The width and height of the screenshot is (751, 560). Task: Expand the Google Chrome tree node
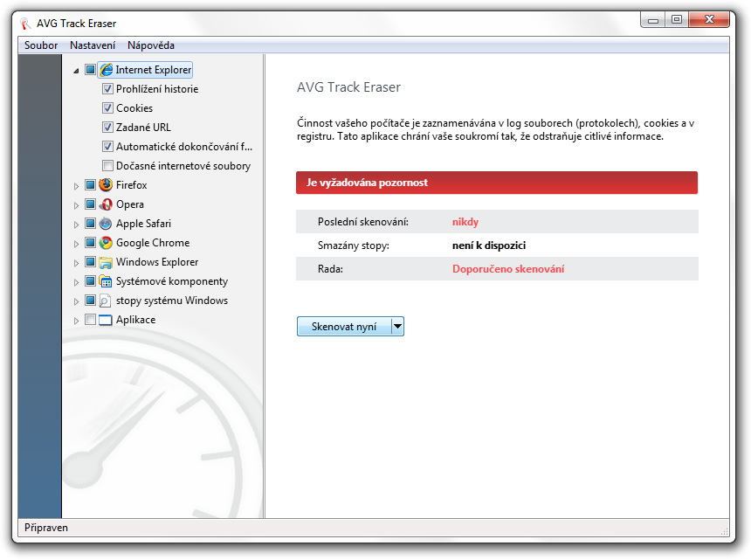click(x=76, y=244)
